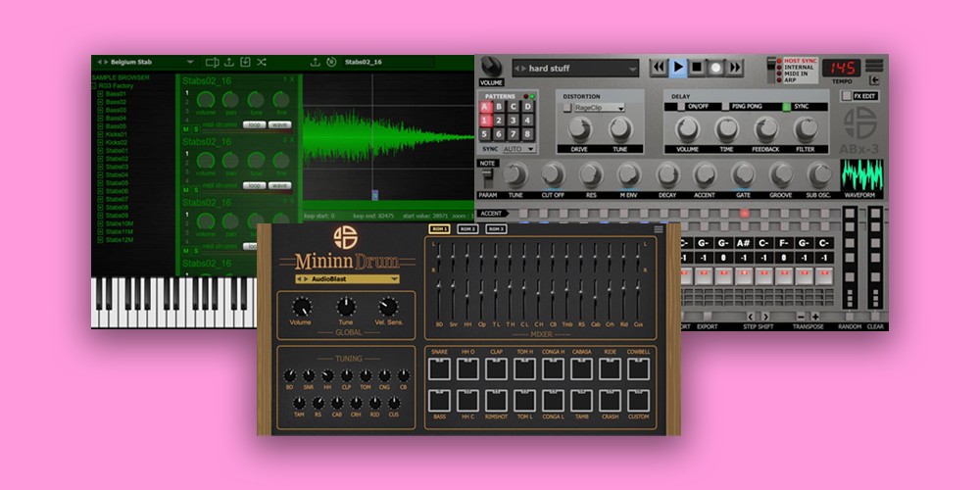Enable the Delay PING PONG checkbox
Viewport: 980px width, 490px height.
726,107
